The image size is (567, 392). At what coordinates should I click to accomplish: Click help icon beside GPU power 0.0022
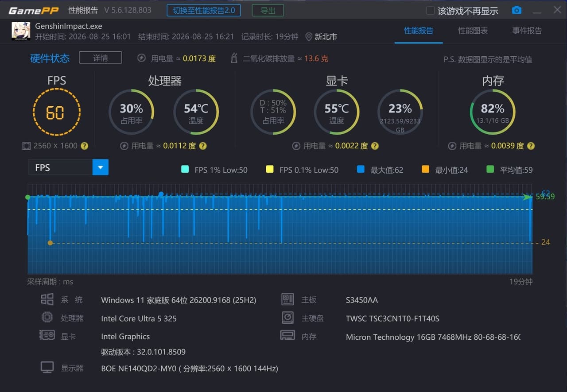[375, 146]
